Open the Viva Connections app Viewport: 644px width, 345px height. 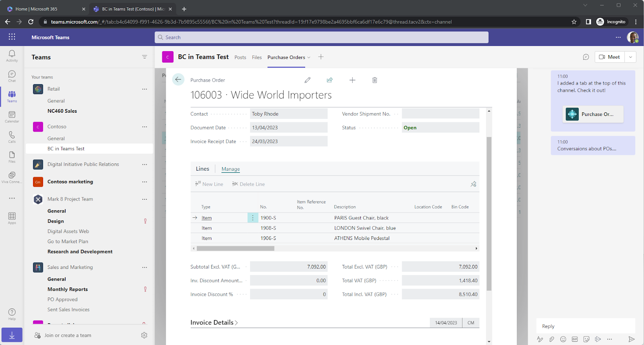click(x=12, y=177)
